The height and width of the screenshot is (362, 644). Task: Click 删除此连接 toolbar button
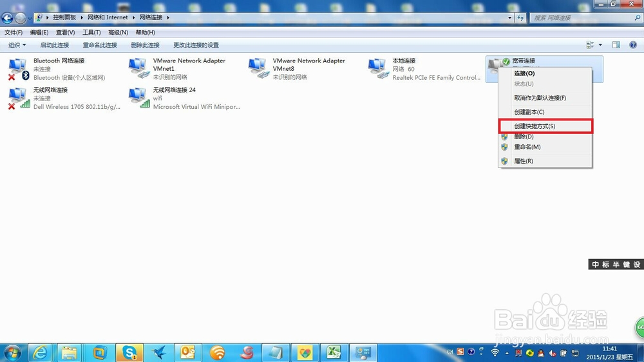click(145, 45)
